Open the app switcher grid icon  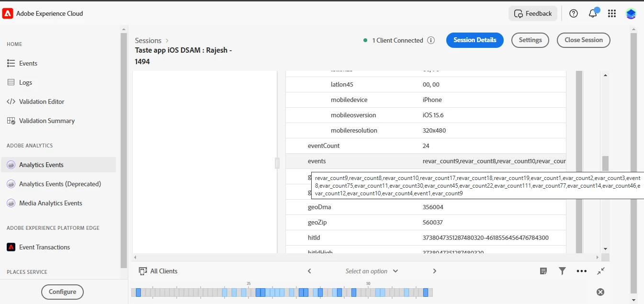[x=612, y=13]
